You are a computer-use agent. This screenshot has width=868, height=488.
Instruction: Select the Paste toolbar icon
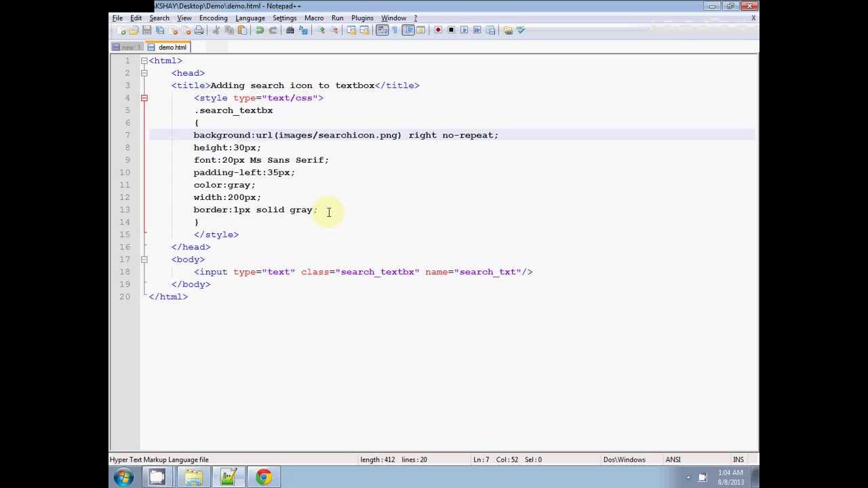click(242, 30)
